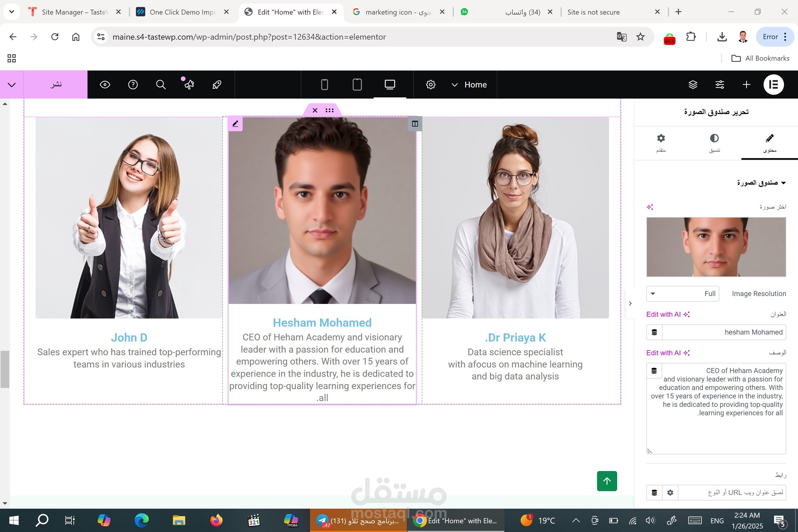
Task: Open the Image Resolution Full dropdown
Action: coord(682,293)
